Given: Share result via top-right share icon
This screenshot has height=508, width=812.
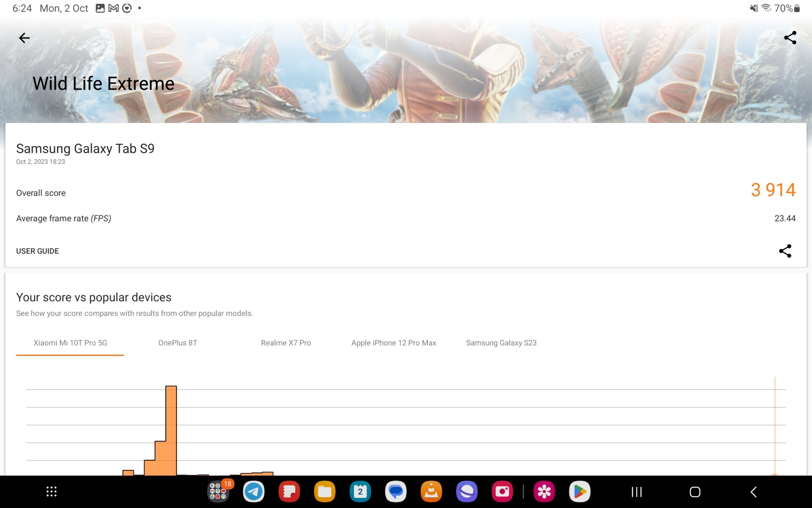Looking at the screenshot, I should 790,38.
